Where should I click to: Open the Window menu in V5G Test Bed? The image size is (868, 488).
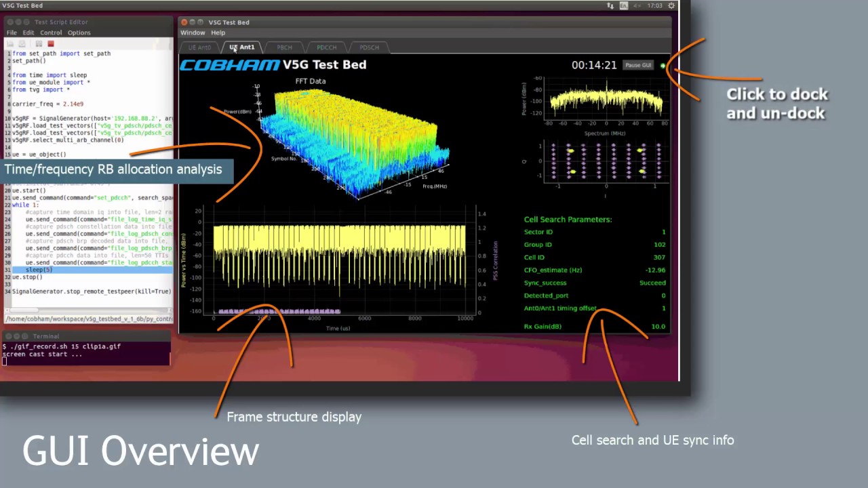[193, 33]
